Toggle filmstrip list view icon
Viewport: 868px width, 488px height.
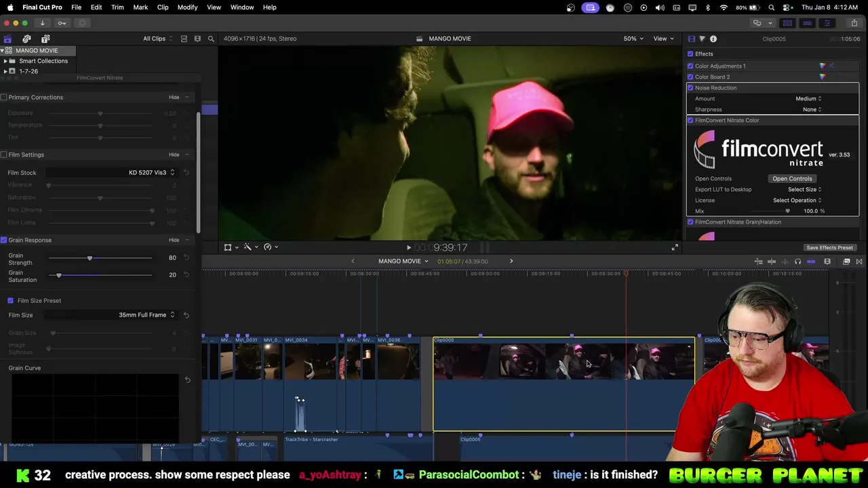[x=197, y=39]
